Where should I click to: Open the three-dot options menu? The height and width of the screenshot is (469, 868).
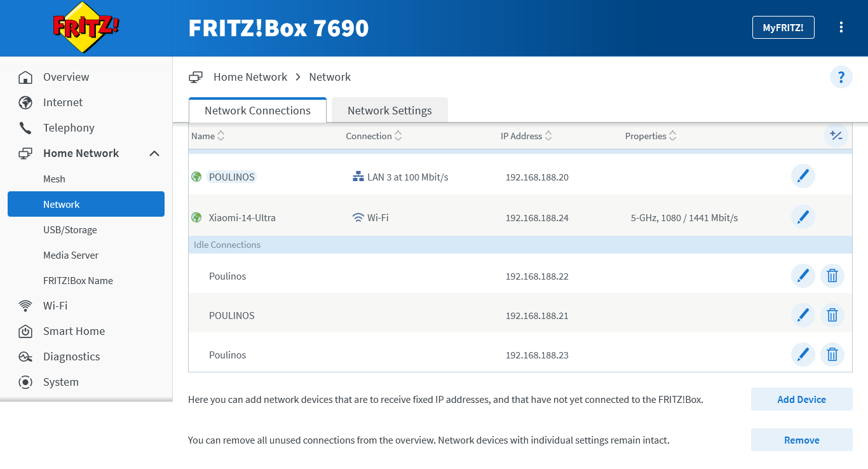click(841, 27)
